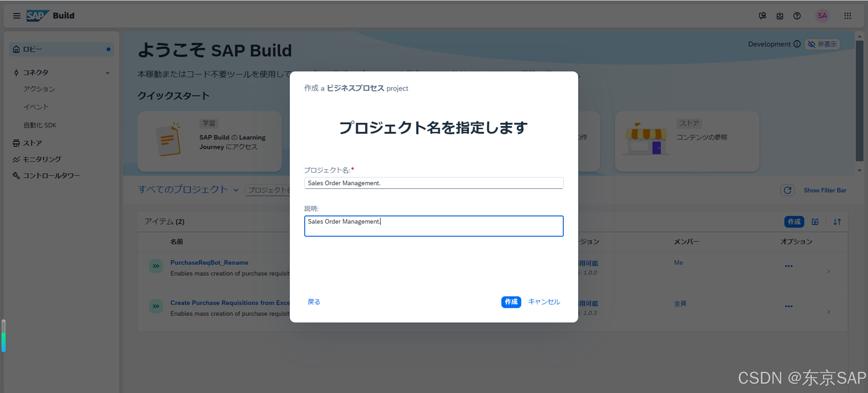Open the ストア コンテンツの参照 card
The width and height of the screenshot is (868, 393).
click(687, 141)
